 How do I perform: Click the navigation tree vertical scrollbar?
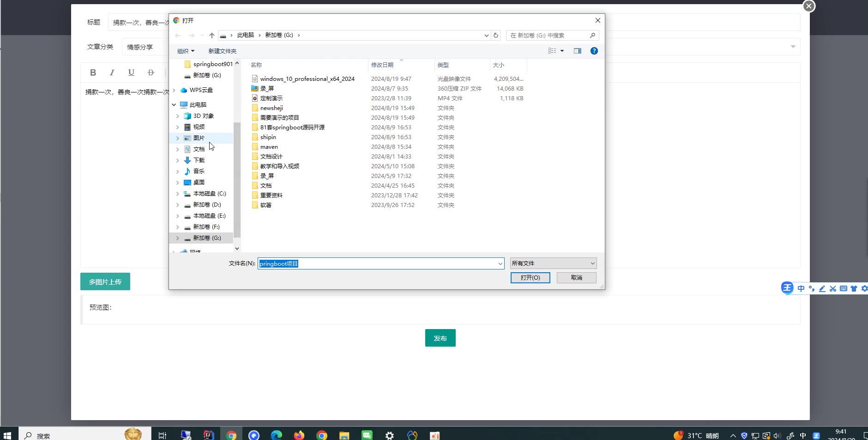point(237,180)
